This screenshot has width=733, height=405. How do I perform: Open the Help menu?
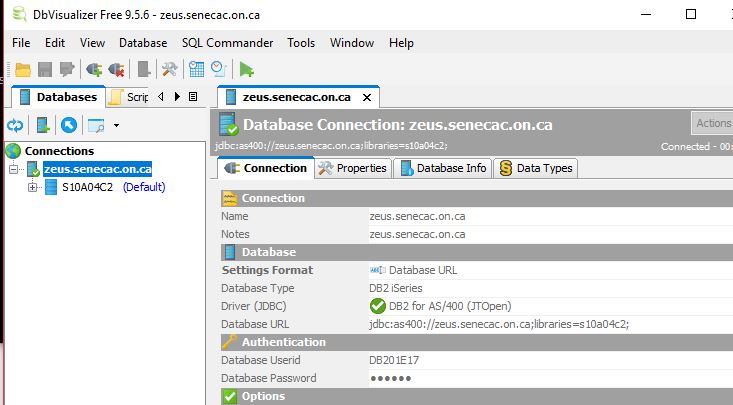[x=401, y=43]
